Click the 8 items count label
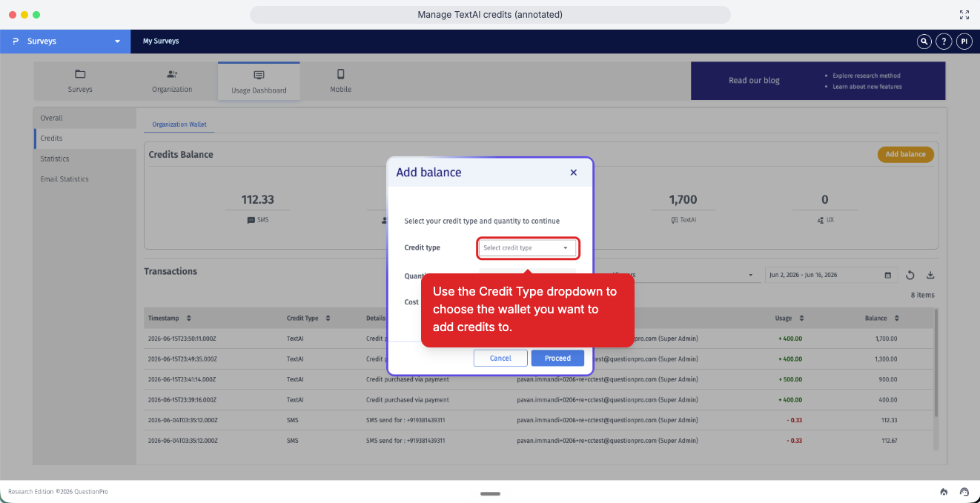 point(922,295)
